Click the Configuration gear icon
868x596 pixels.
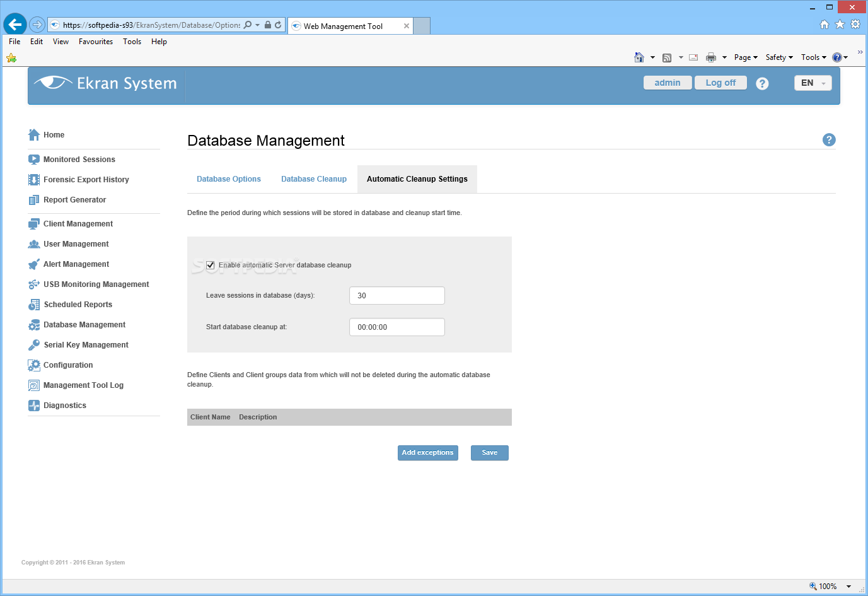tap(34, 365)
